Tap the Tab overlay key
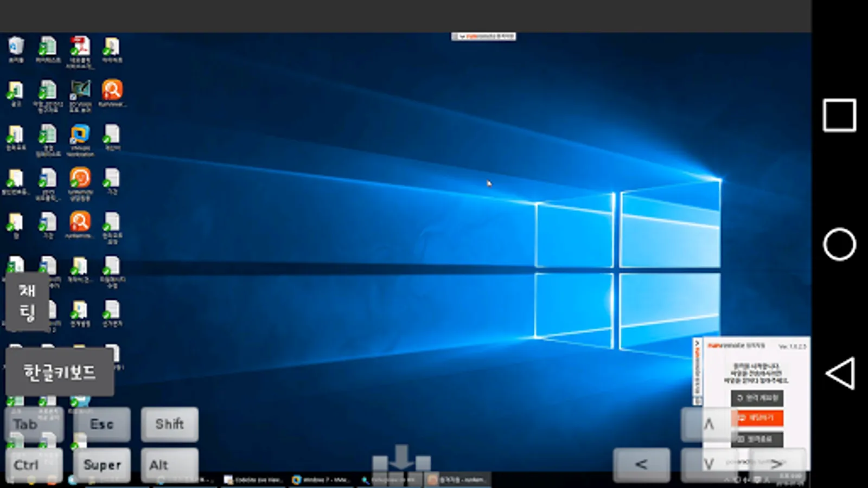The width and height of the screenshot is (868, 488). point(34,424)
